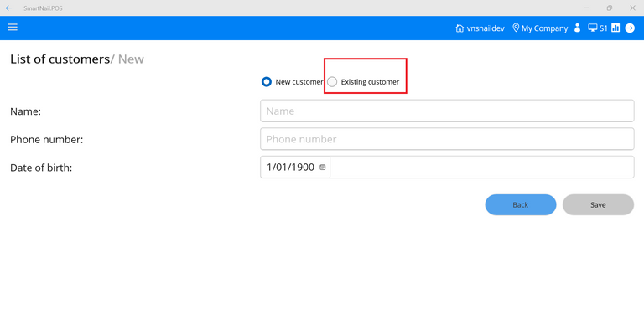Open the hamburger navigation menu
Image resolution: width=644 pixels, height=335 pixels.
(13, 28)
